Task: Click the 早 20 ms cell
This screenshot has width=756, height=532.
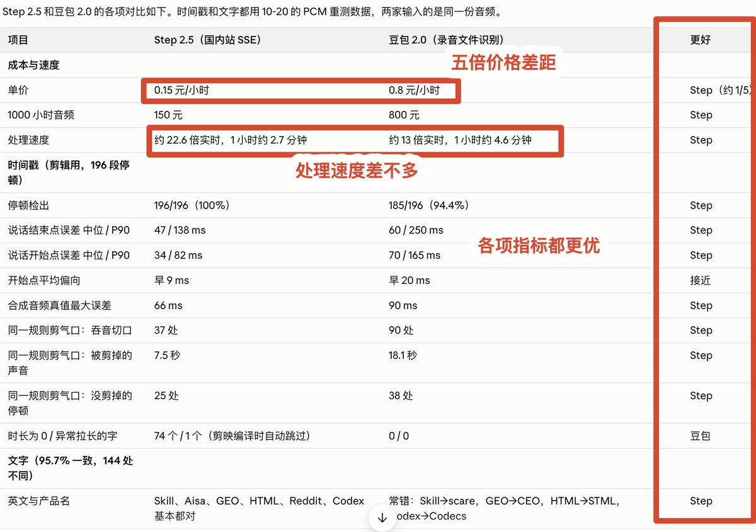Action: tap(409, 280)
